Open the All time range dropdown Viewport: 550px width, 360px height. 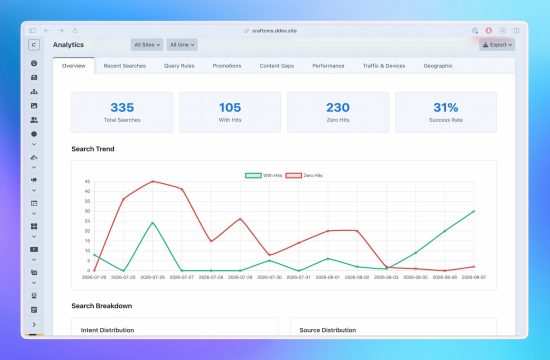pyautogui.click(x=182, y=45)
